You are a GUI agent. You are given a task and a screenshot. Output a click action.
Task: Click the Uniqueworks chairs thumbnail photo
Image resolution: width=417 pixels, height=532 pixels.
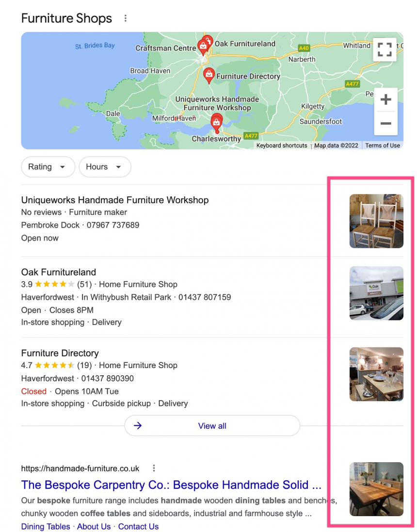click(376, 221)
